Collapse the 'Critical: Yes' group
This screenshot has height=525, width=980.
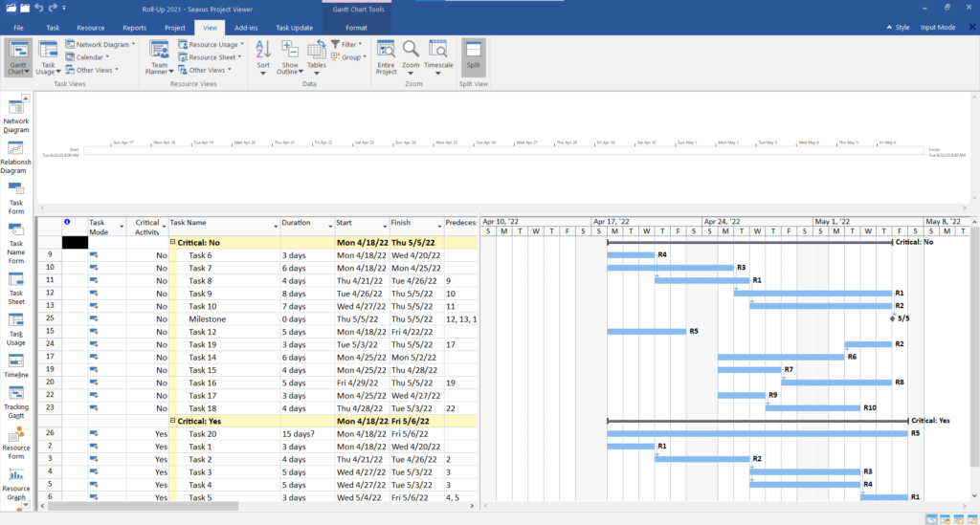pos(172,421)
